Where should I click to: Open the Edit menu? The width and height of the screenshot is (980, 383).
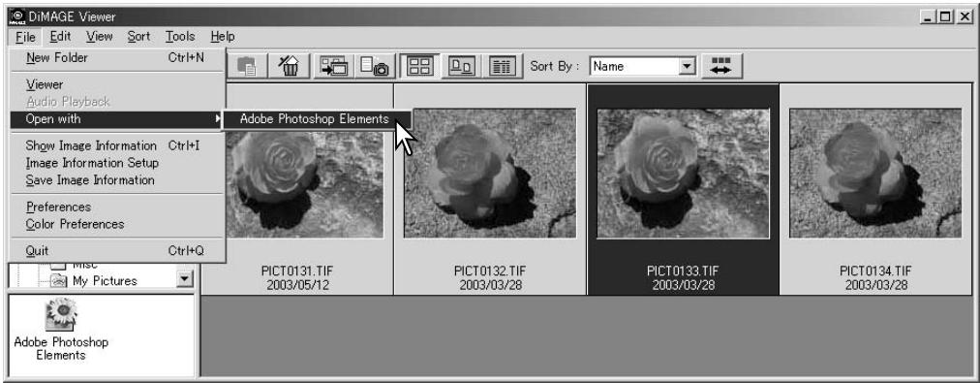click(x=61, y=37)
